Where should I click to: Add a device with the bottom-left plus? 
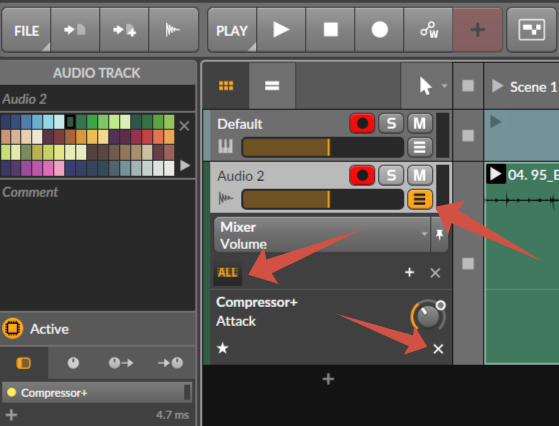tap(11, 415)
